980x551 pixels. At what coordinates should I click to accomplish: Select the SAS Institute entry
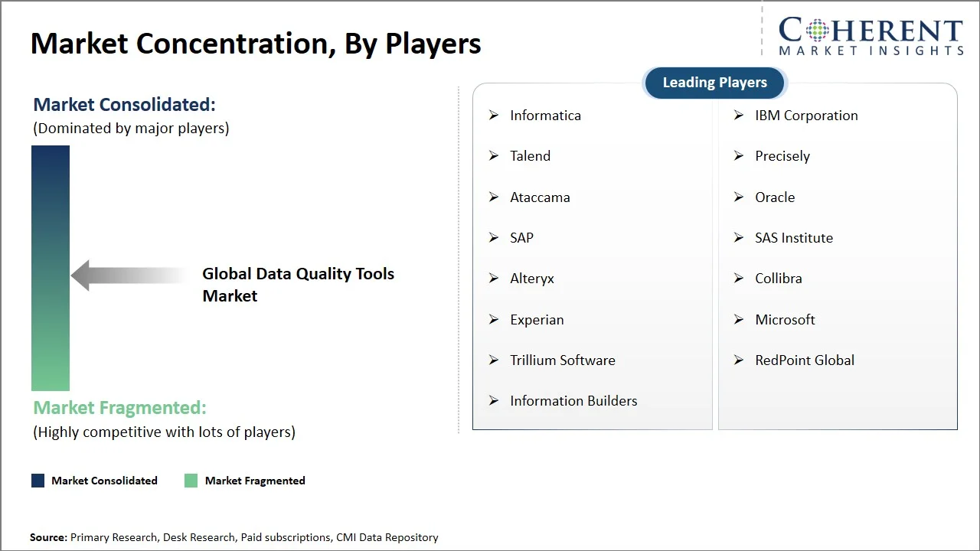[x=794, y=238]
